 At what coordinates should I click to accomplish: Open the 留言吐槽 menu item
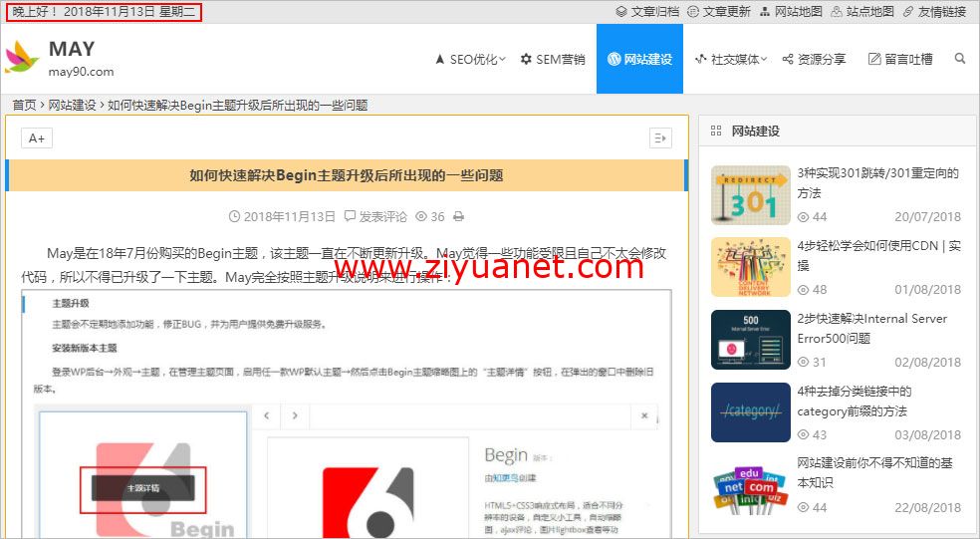click(x=900, y=59)
